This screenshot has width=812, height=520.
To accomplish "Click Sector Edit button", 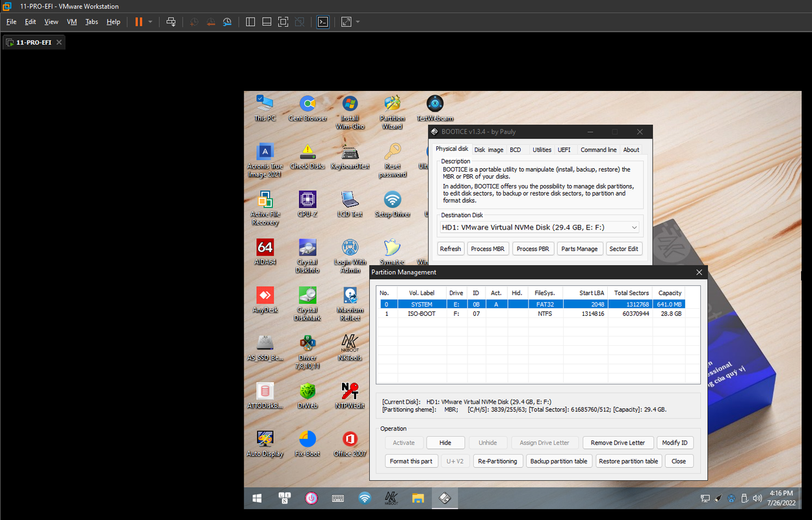I will point(623,249).
